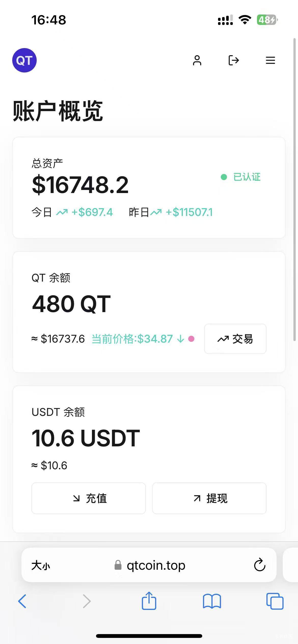Open the 大小 text size control
Screen dimensions: 298x644
click(41, 566)
